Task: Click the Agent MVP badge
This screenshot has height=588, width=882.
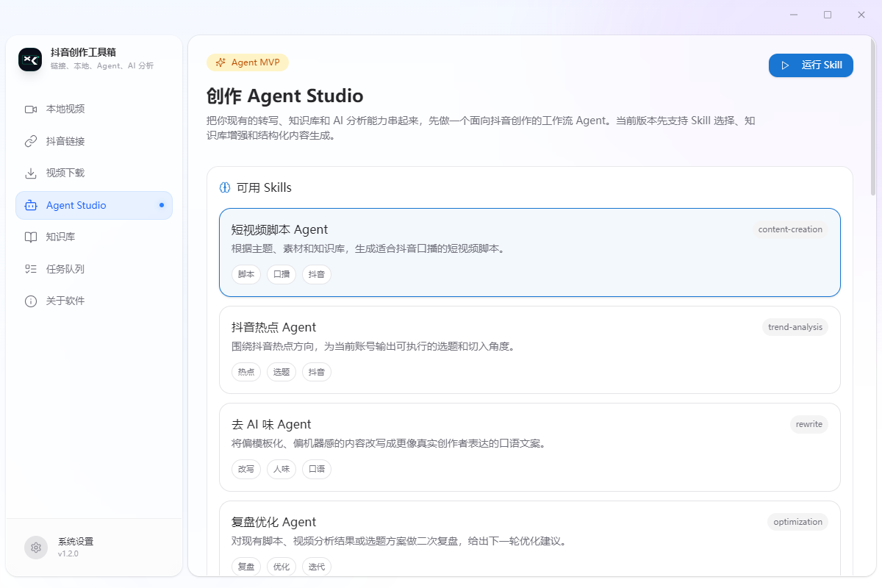Action: 248,62
